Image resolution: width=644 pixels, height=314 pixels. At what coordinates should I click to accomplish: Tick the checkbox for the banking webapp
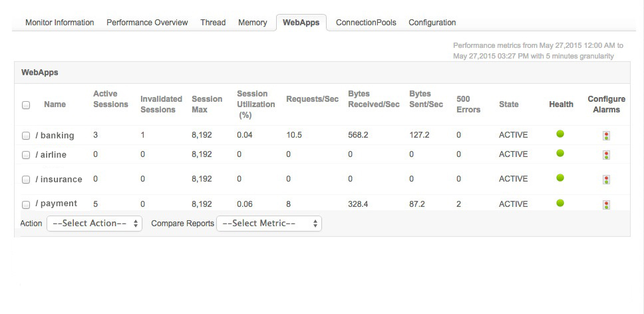tap(26, 136)
